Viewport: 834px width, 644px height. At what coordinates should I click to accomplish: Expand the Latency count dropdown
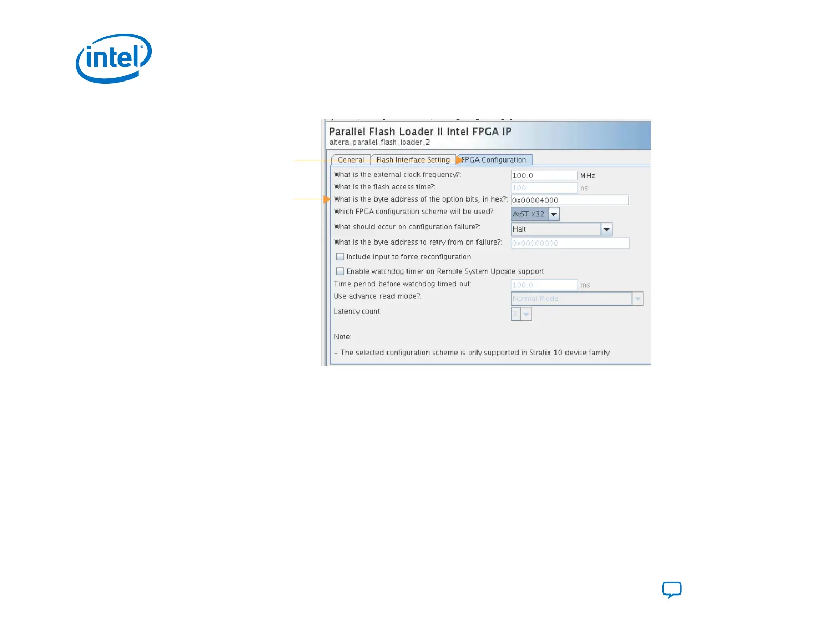tap(521, 314)
